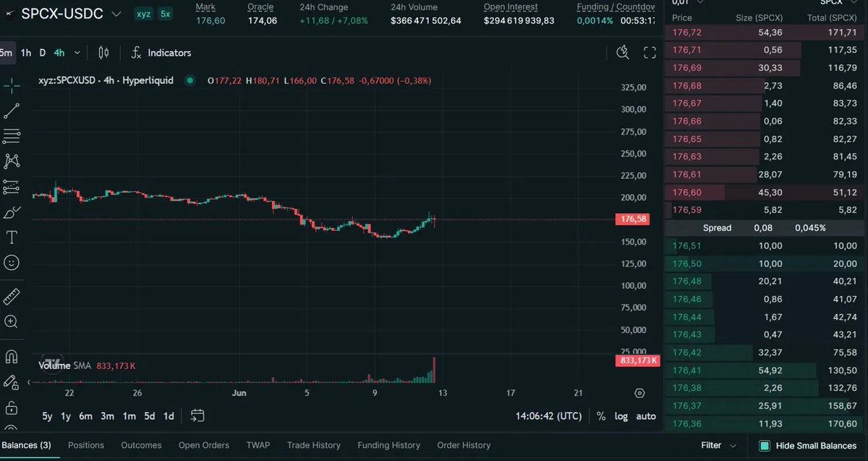Select the 5m timeframe
868x461 pixels.
[7, 52]
